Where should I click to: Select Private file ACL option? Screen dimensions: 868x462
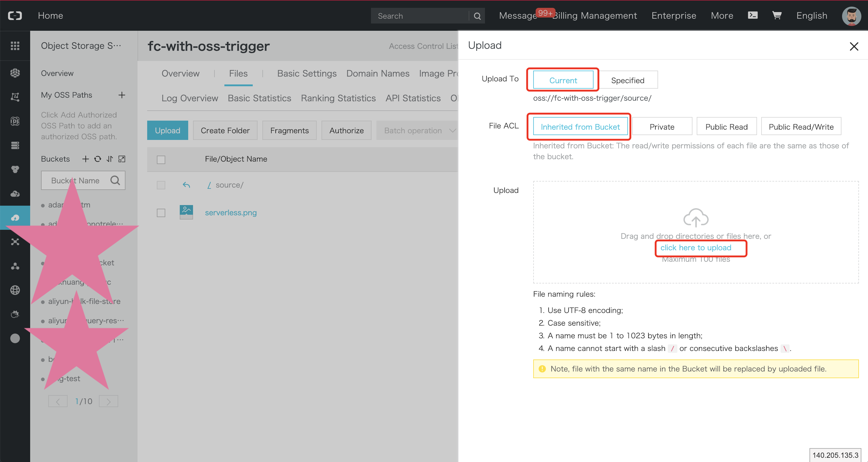pos(662,126)
